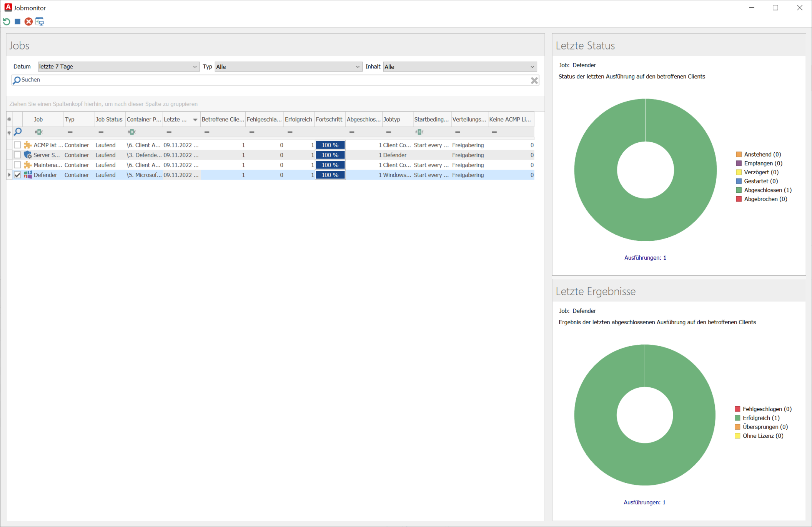Clear search with the gray X icon
The width and height of the screenshot is (812, 527).
pos(534,80)
